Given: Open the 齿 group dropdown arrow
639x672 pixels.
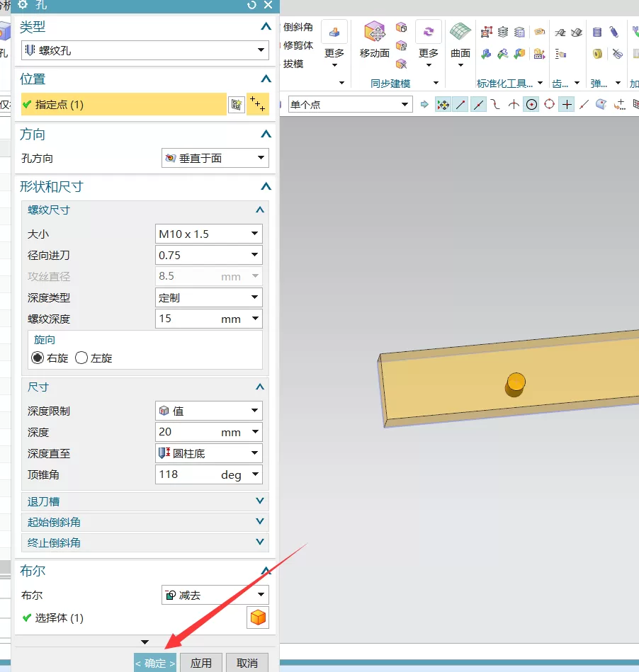Looking at the screenshot, I should tap(577, 83).
